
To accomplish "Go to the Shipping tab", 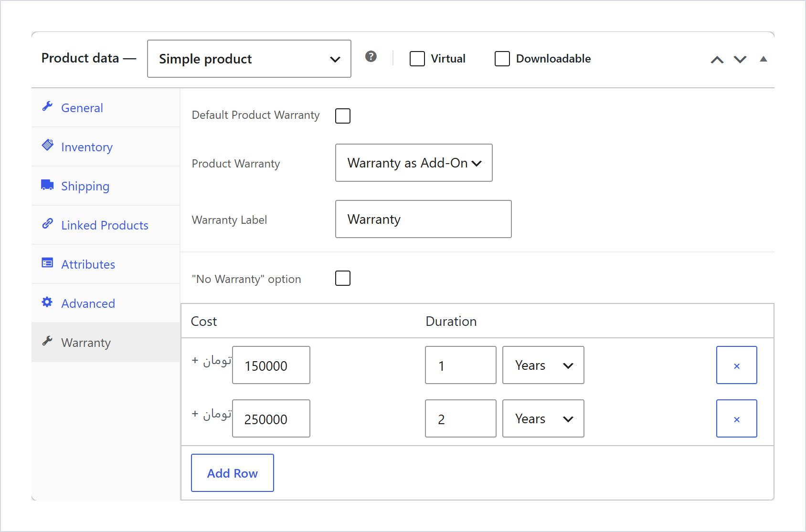I will coord(106,186).
